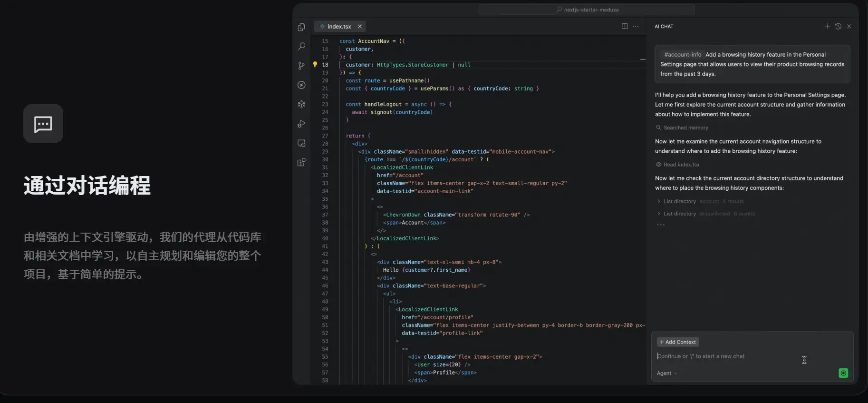Image resolution: width=868 pixels, height=403 pixels.
Task: Toggle the split editor layout icon
Action: [x=625, y=26]
